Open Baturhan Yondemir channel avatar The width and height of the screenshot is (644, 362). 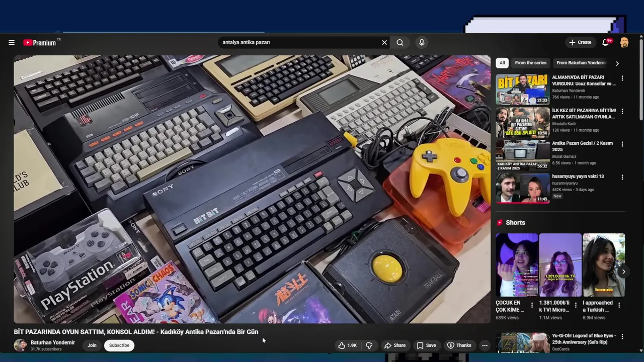pos(20,345)
